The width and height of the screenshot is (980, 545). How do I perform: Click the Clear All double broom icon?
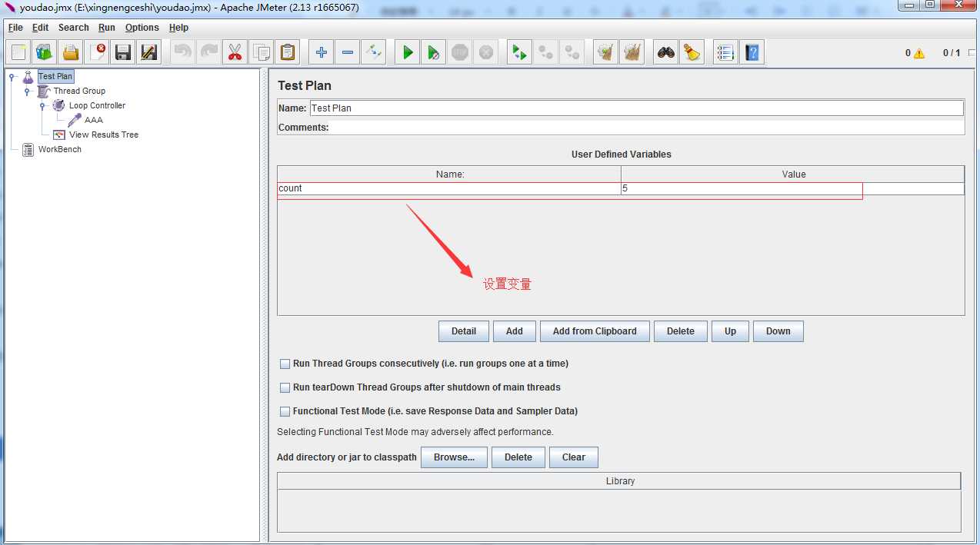[632, 52]
